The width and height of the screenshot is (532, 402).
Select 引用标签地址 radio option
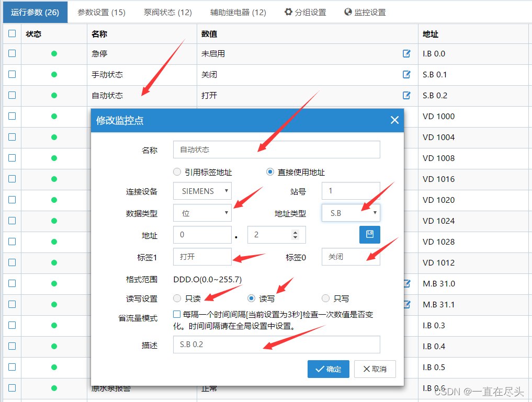click(x=177, y=172)
